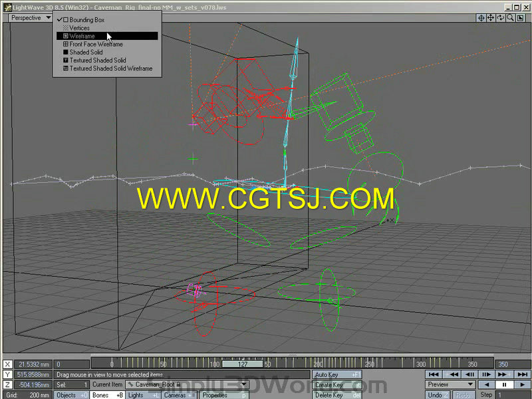Image resolution: width=532 pixels, height=399 pixels.
Task: Click the timeline end frame field showing 350
Action: [x=512, y=364]
